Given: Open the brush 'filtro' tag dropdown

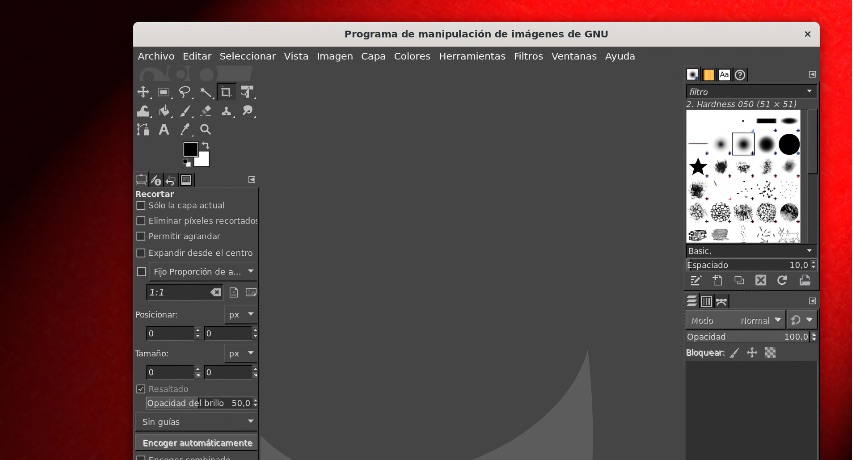Looking at the screenshot, I should (x=809, y=91).
